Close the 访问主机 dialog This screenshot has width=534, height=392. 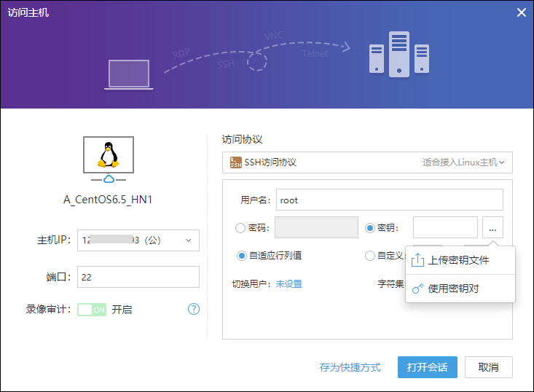(521, 12)
